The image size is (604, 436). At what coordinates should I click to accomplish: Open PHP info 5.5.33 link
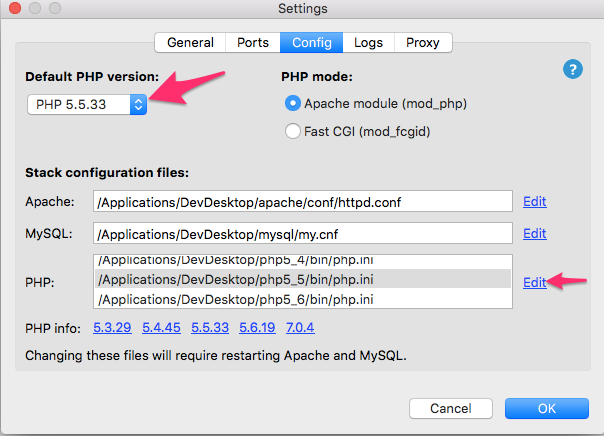pos(210,328)
